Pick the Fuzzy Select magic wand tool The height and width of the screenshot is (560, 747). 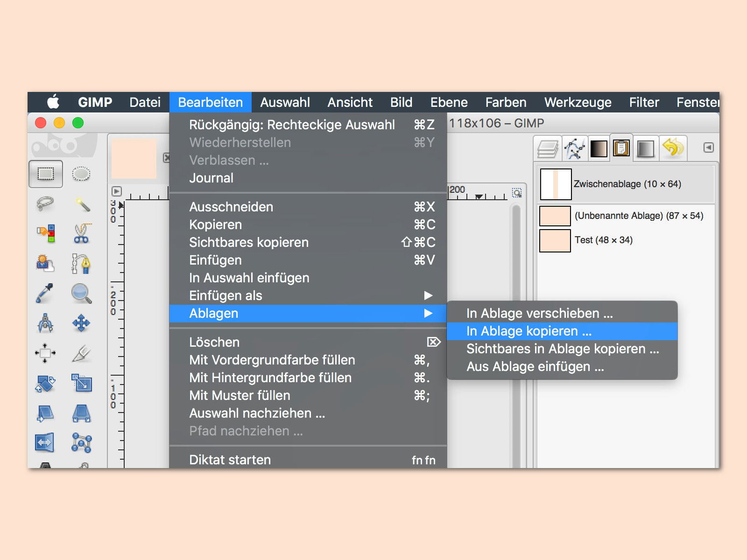click(82, 204)
